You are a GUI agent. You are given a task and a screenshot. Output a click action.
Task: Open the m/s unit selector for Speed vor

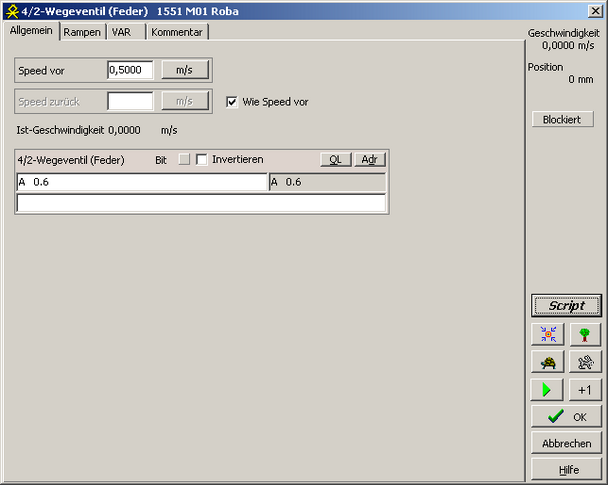click(x=185, y=70)
